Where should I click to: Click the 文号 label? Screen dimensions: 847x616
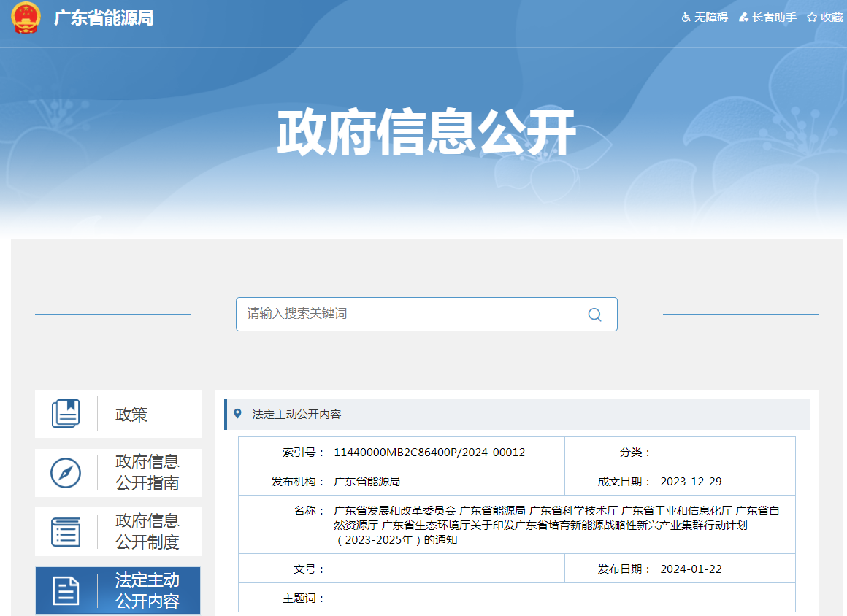click(x=308, y=569)
